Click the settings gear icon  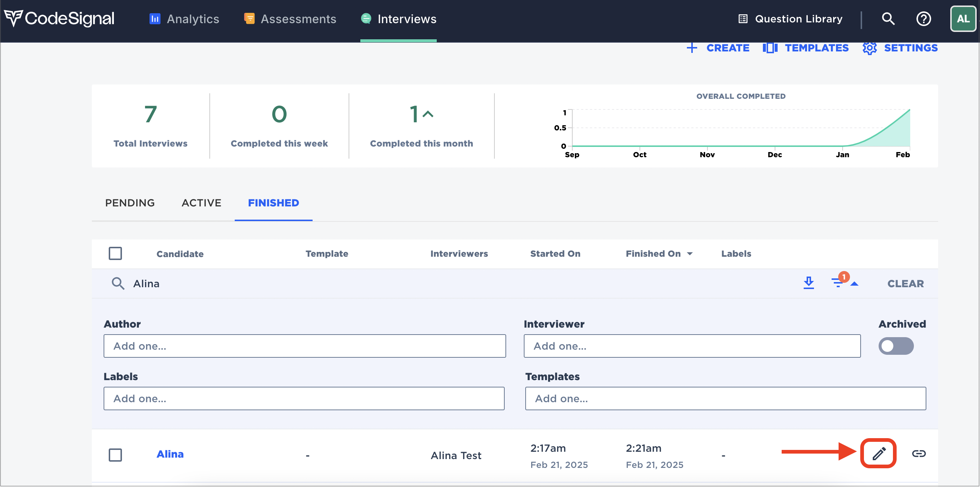tap(870, 48)
